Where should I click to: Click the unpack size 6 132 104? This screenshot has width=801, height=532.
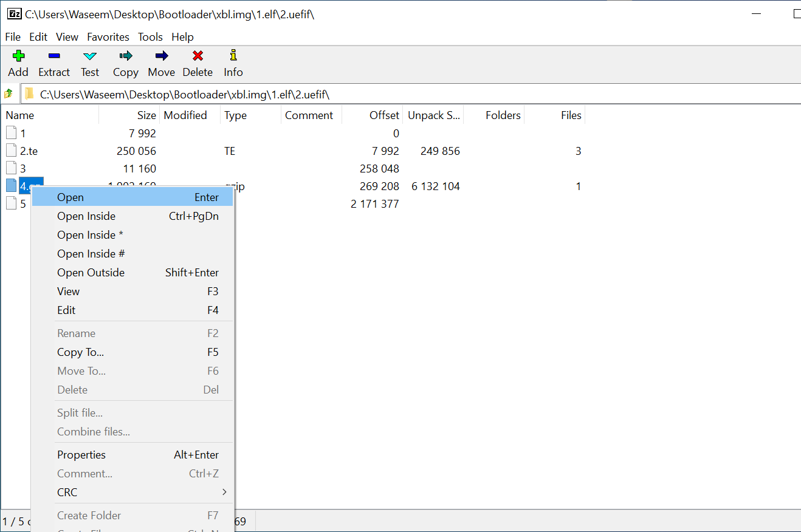(x=436, y=186)
